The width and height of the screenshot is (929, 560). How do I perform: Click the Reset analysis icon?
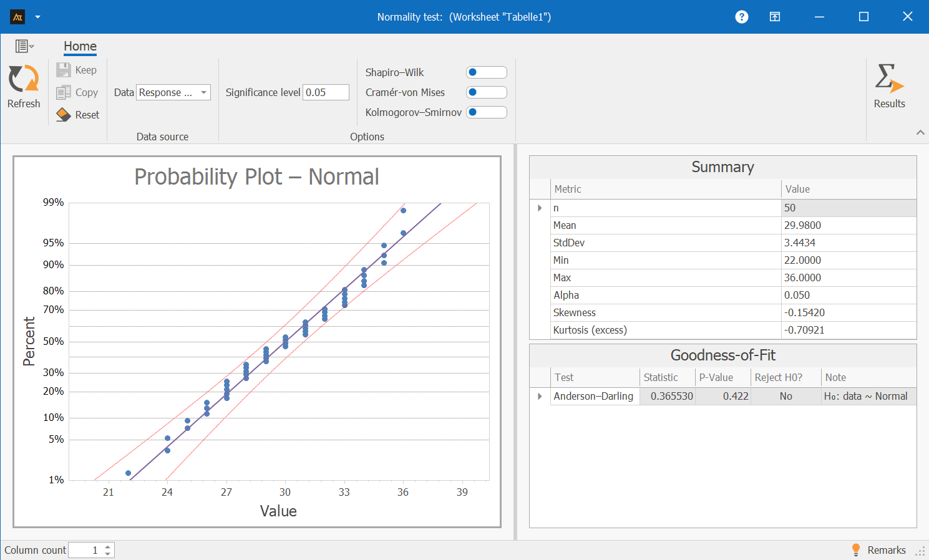64,115
